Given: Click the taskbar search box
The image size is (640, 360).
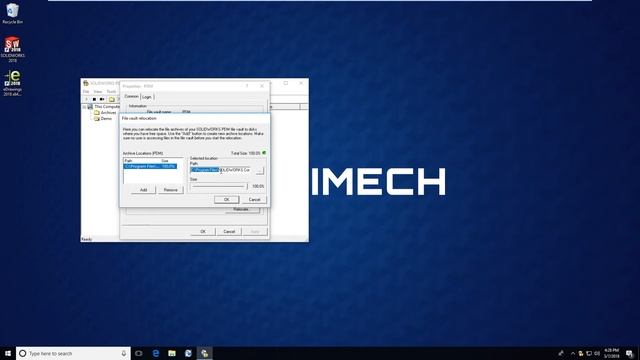Looking at the screenshot, I should (73, 353).
